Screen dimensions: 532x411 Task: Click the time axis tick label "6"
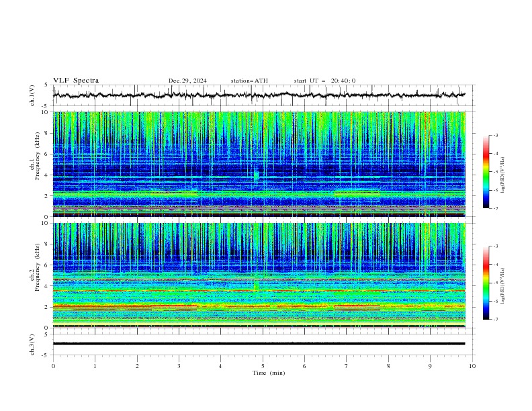tap(304, 366)
